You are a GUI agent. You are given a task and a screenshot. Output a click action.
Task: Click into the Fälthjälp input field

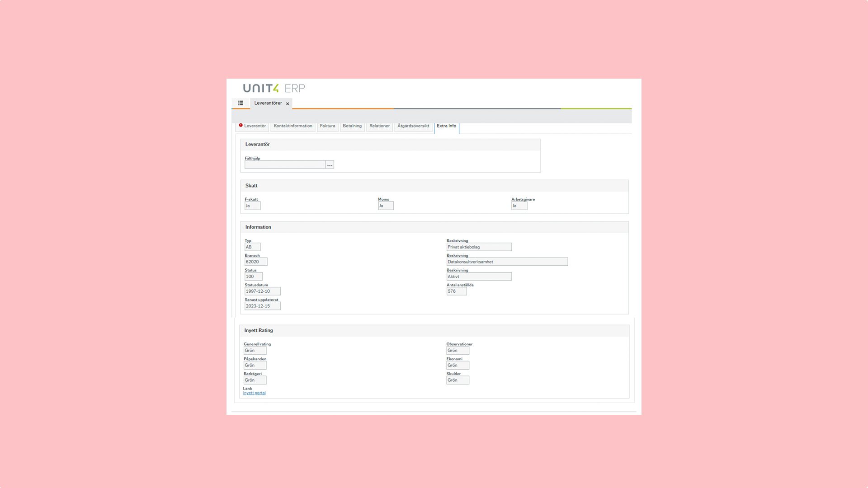(285, 165)
